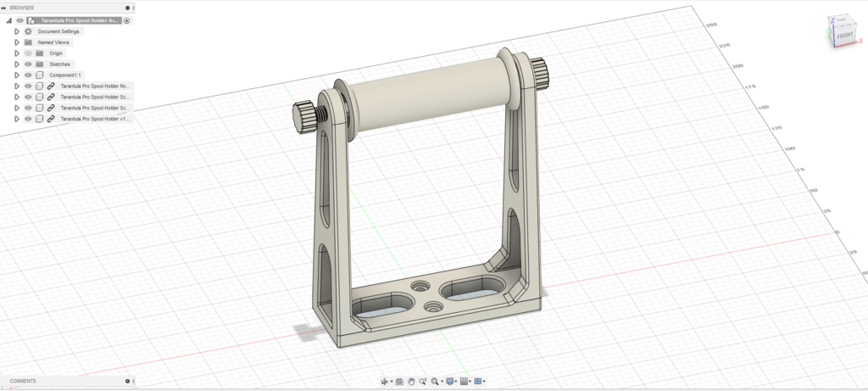Toggle visibility of Component1:1
868x391 pixels.
tap(28, 75)
